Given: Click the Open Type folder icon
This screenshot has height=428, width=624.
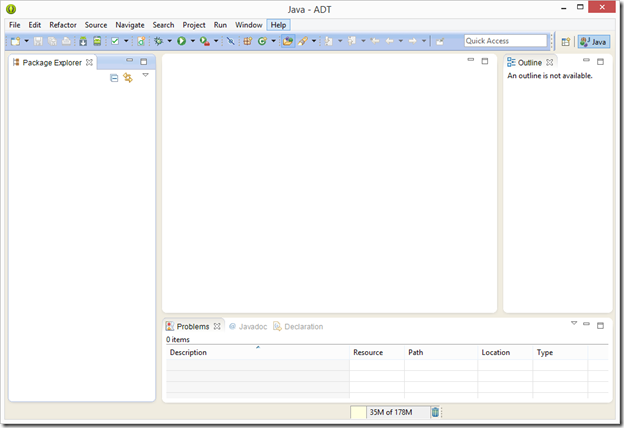Looking at the screenshot, I should (x=288, y=41).
